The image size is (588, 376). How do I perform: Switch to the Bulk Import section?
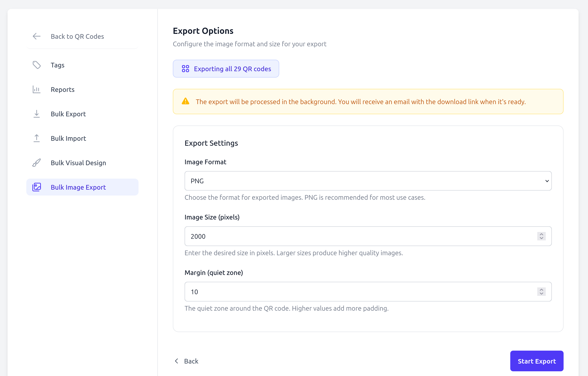(x=68, y=138)
